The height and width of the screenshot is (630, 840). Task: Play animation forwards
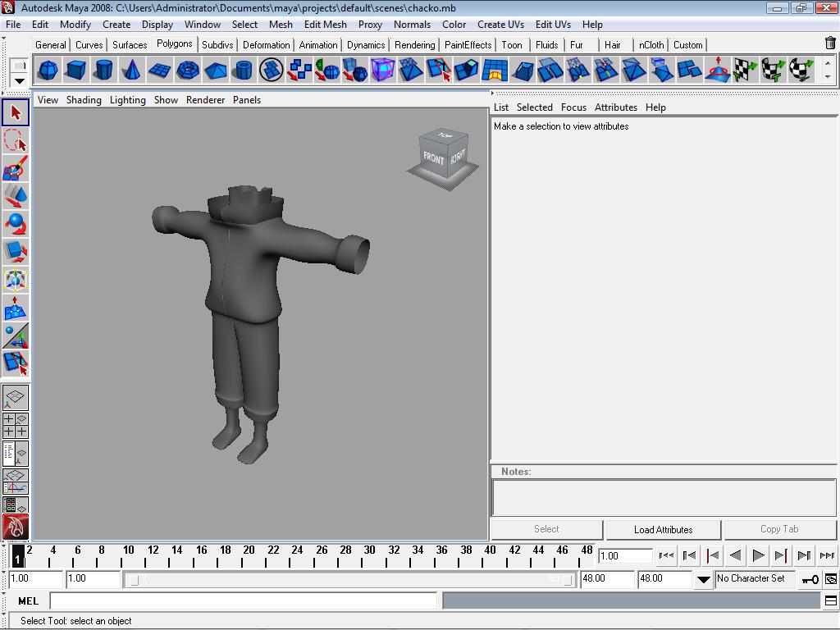(758, 555)
